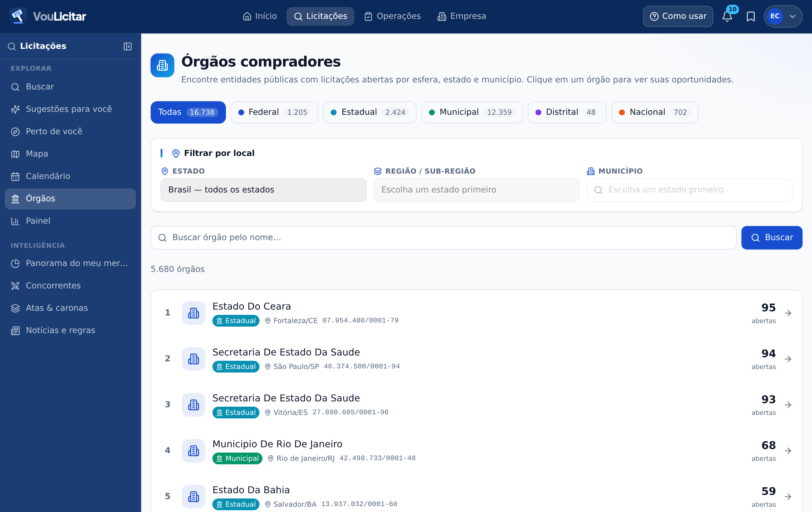Click CNPJ 13.937.032/0001-60

[x=359, y=504]
